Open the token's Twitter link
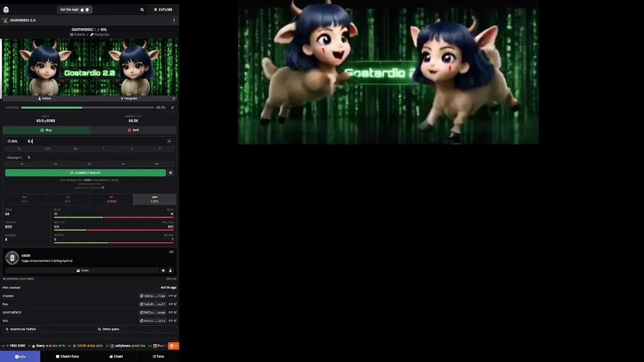 [45, 99]
